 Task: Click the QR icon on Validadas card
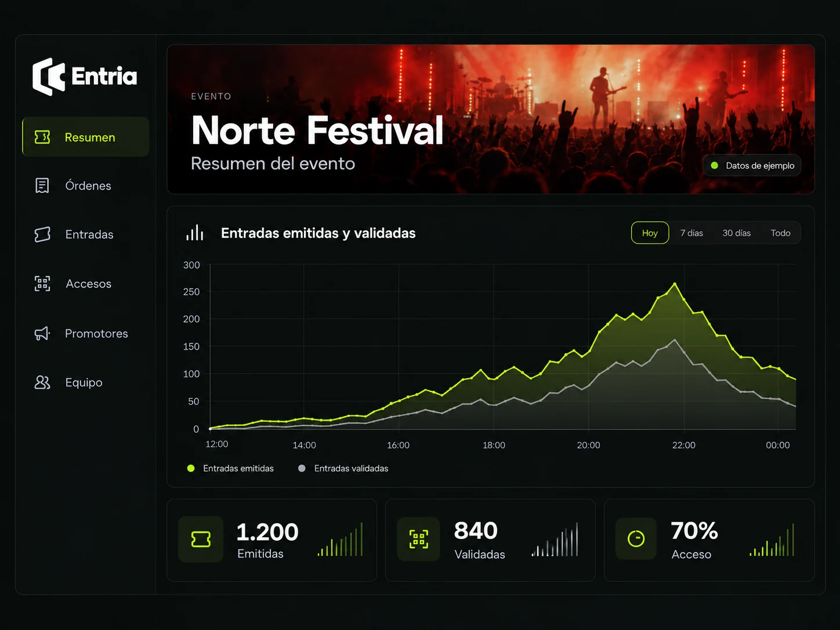click(x=419, y=539)
